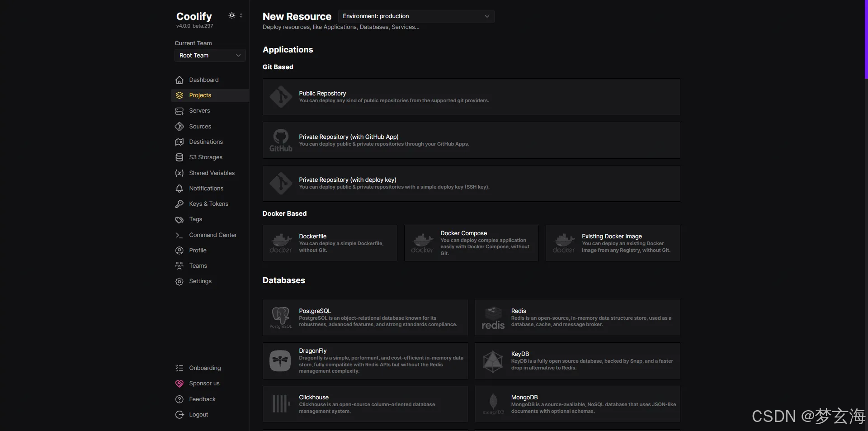
Task: Click the KeyDB logo icon
Action: coord(493,361)
